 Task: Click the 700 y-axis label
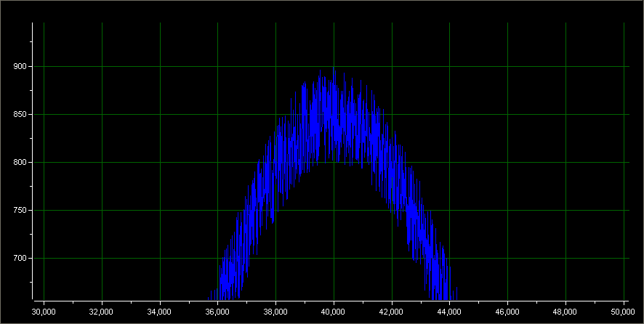click(20, 259)
